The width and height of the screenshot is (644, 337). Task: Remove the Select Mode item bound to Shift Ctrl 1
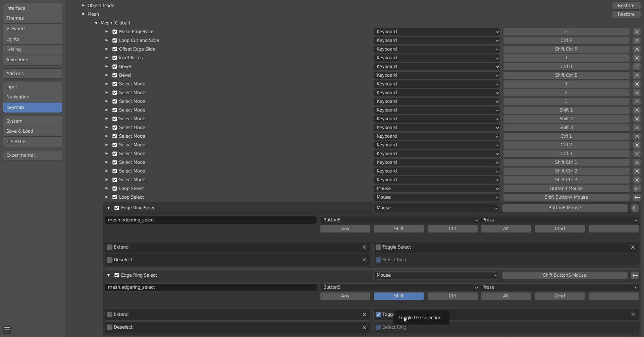[x=637, y=162]
